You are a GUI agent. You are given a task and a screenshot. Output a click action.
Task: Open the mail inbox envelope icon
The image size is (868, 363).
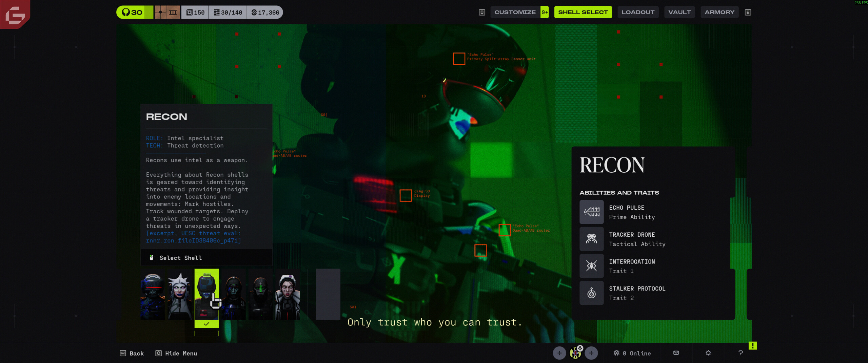click(x=676, y=353)
